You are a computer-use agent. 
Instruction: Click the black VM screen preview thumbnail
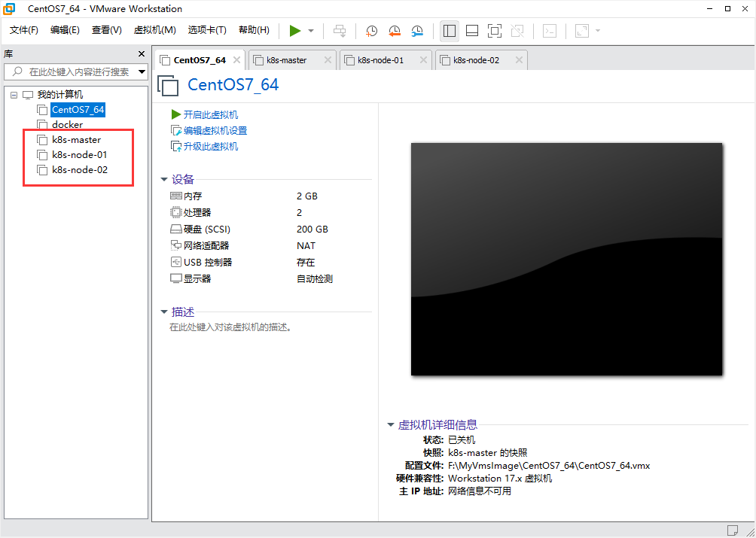(x=566, y=259)
